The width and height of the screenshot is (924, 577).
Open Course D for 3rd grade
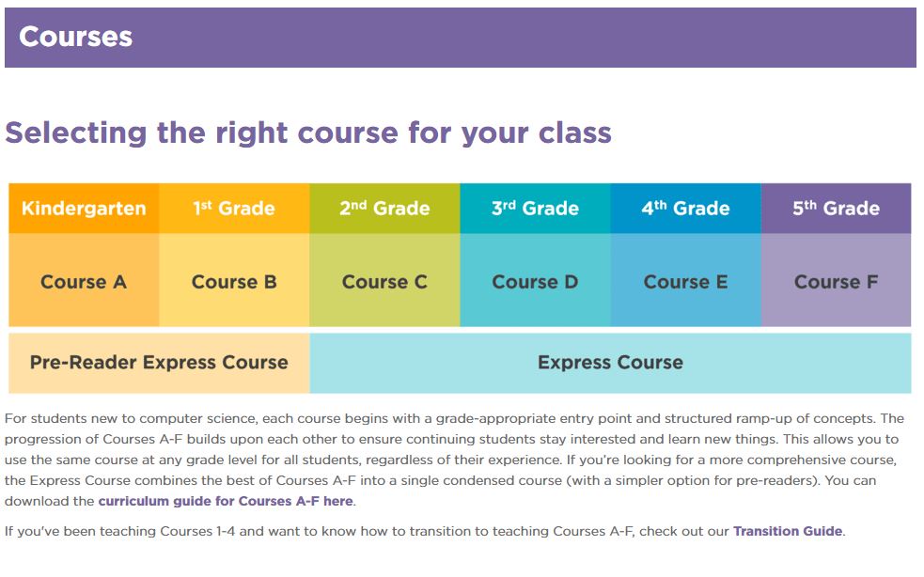pos(535,282)
